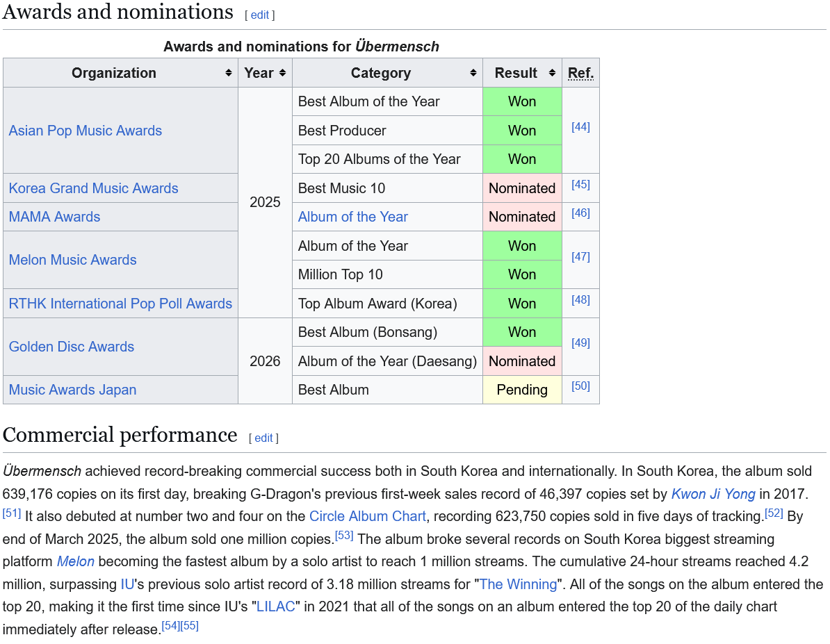The image size is (830, 644).
Task: Open the Asian Pop Music Awards link
Action: tap(86, 131)
